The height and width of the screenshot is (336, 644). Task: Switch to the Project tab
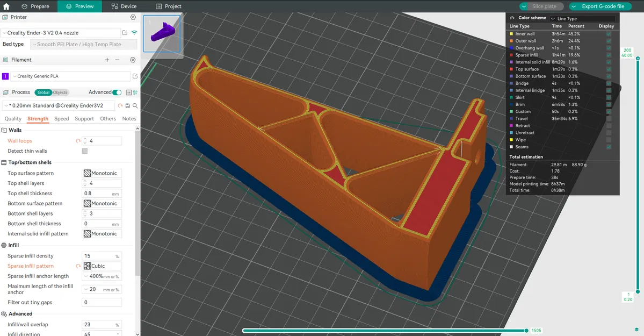pos(169,6)
